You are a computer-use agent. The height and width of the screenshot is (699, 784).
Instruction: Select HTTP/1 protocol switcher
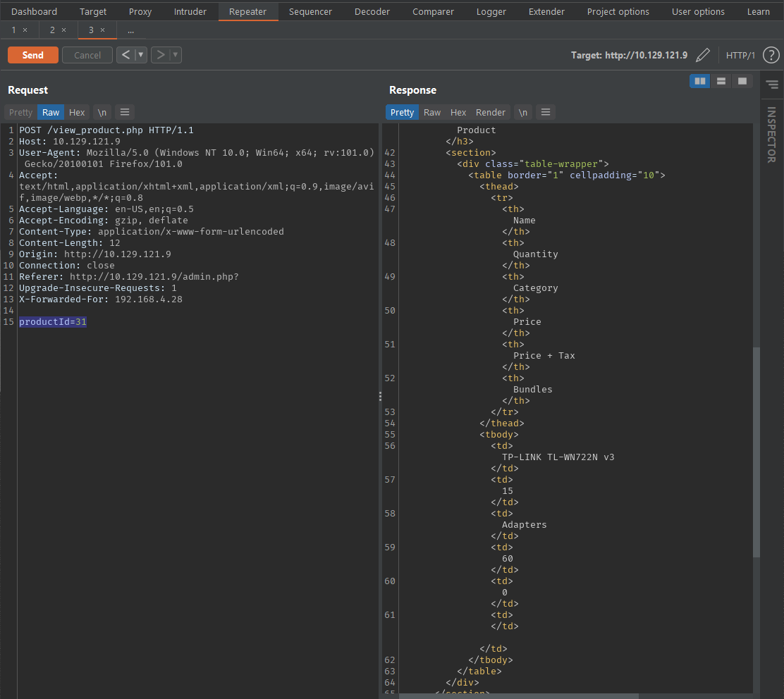coord(740,55)
